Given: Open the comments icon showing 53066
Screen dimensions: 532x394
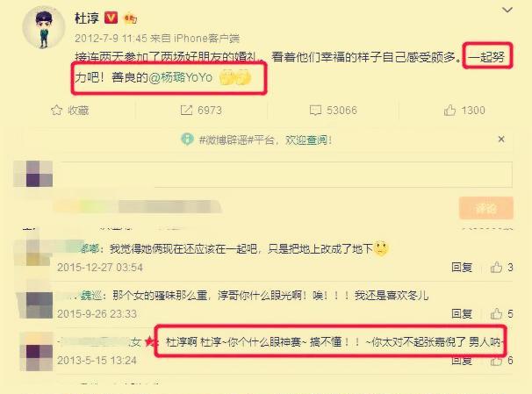Looking at the screenshot, I should click(x=315, y=111).
